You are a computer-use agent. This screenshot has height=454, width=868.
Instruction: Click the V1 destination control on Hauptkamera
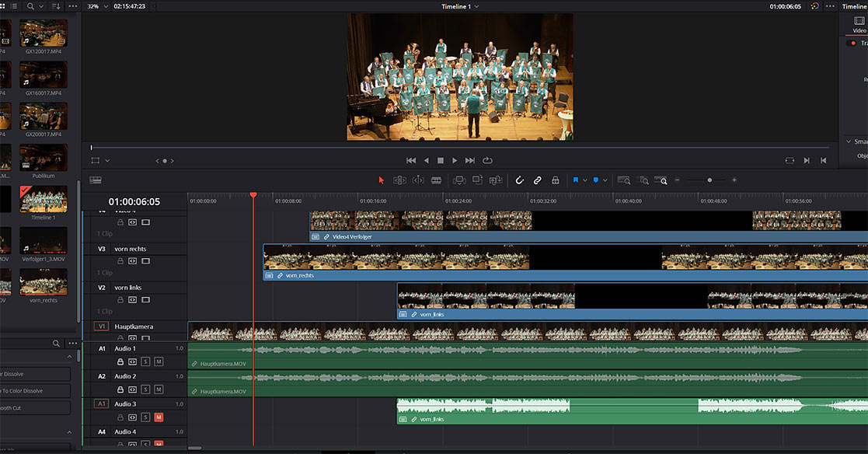[x=101, y=326]
